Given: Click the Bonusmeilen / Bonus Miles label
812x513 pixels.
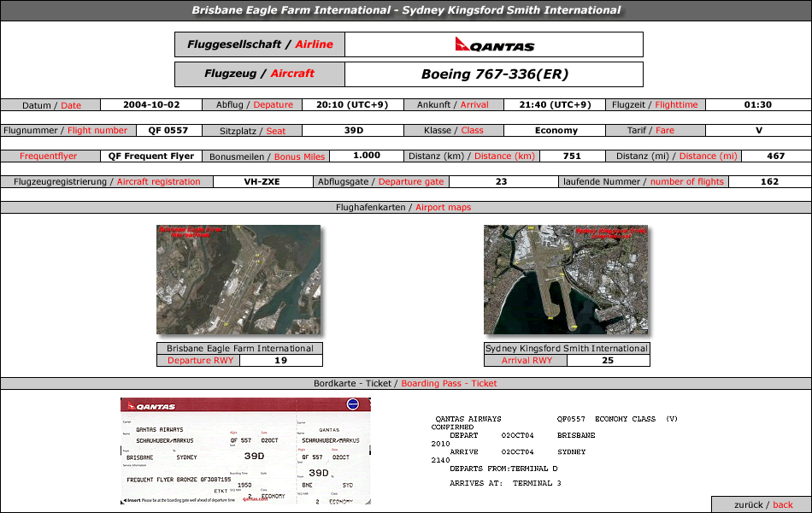Looking at the screenshot, I should (268, 156).
